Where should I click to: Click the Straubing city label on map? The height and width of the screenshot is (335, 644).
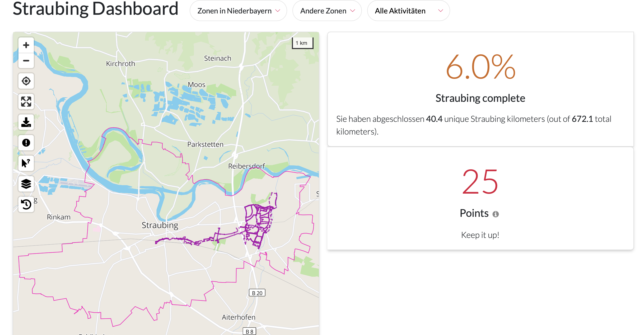tap(160, 225)
